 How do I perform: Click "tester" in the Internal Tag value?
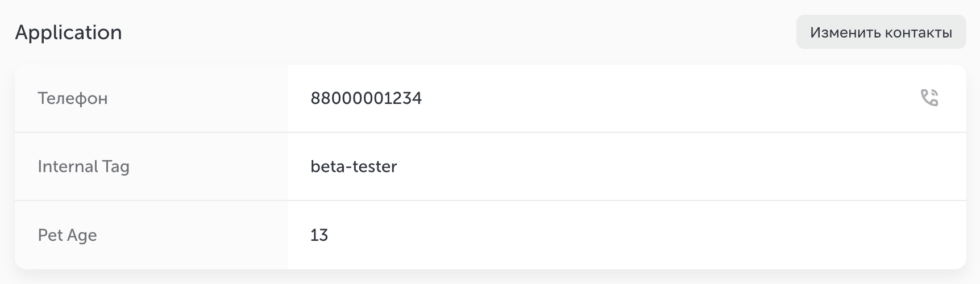click(x=375, y=166)
